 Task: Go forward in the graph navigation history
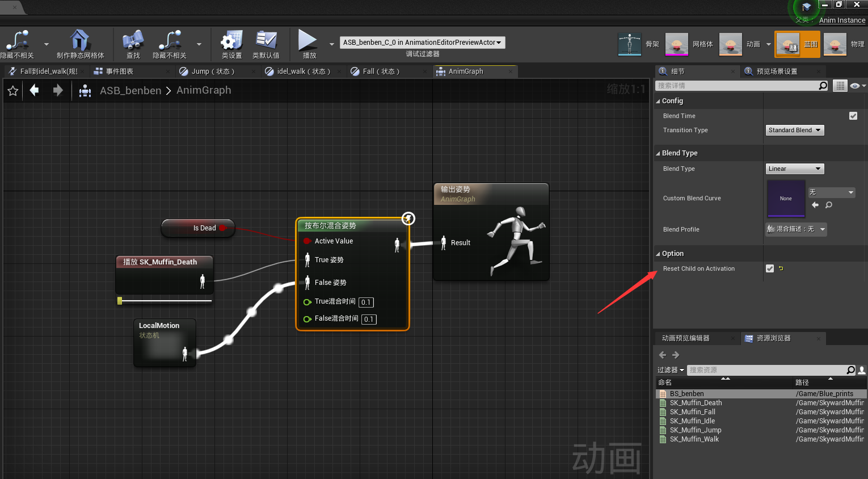(57, 90)
